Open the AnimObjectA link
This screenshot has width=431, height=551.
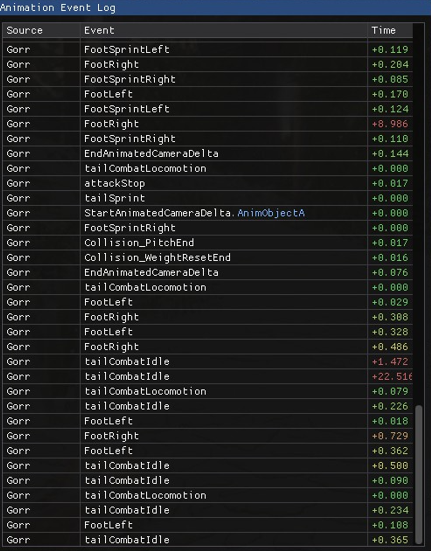[271, 213]
